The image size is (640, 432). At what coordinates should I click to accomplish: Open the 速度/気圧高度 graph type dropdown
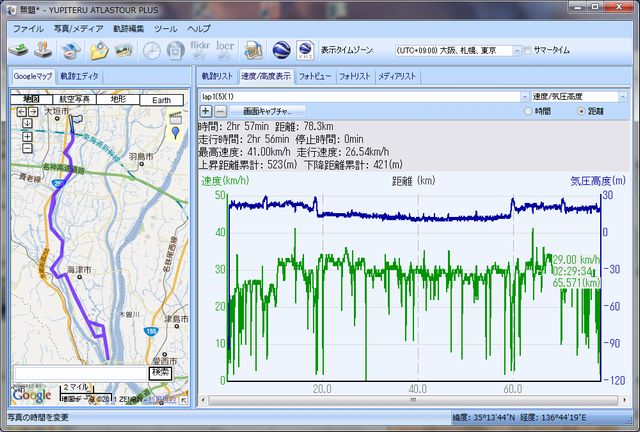pos(622,97)
